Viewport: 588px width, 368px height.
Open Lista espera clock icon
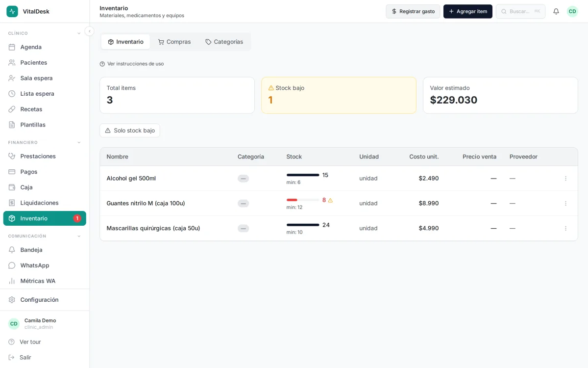click(12, 94)
